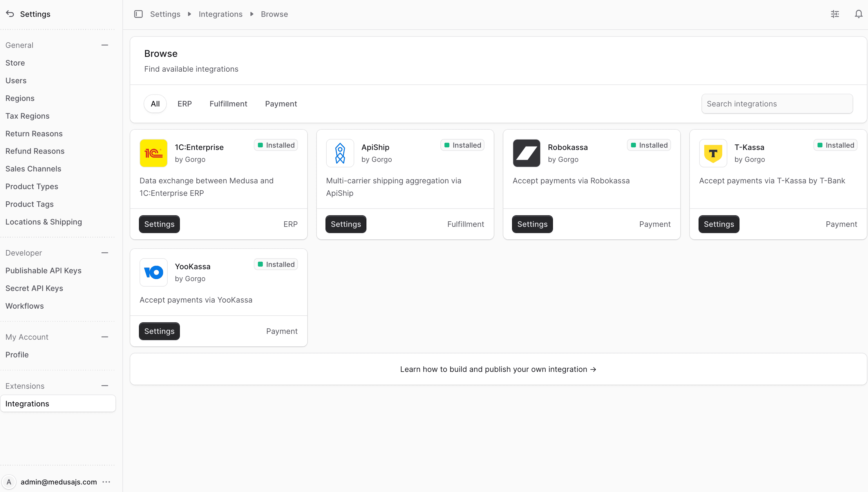The width and height of the screenshot is (868, 492).
Task: Click the 1C:Enterprise card title
Action: 199,147
